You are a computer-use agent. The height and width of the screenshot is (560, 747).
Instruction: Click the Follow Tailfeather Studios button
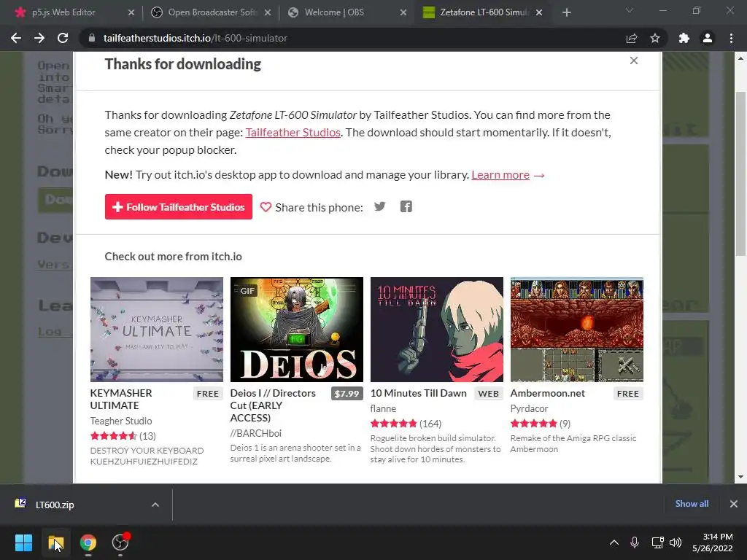(x=179, y=206)
